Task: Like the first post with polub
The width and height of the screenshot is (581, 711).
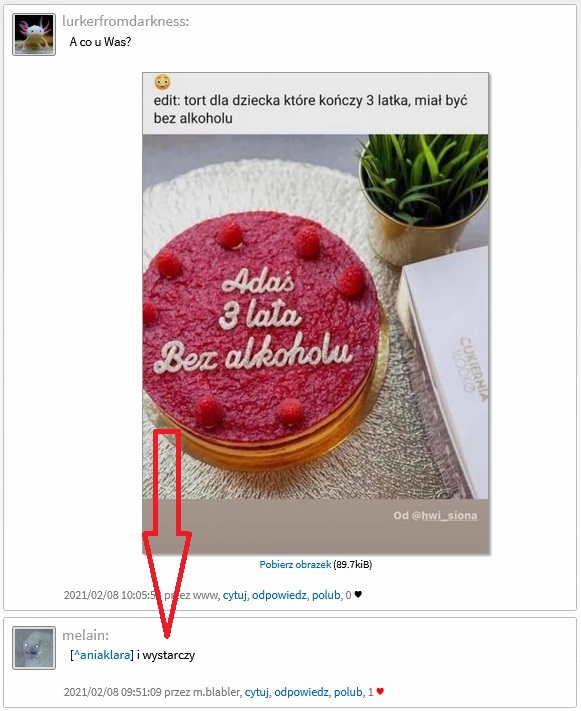Action: tap(326, 595)
